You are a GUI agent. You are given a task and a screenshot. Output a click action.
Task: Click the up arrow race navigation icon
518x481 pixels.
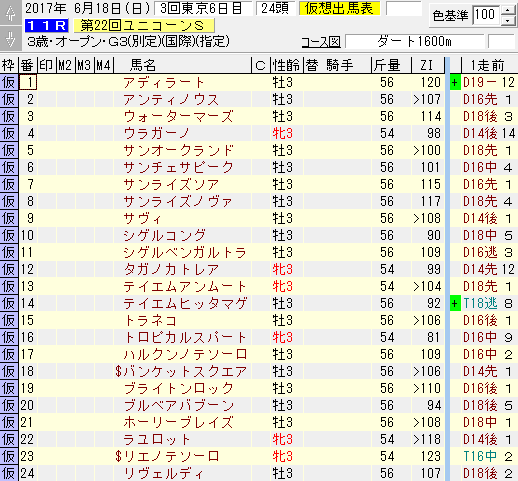point(11,13)
